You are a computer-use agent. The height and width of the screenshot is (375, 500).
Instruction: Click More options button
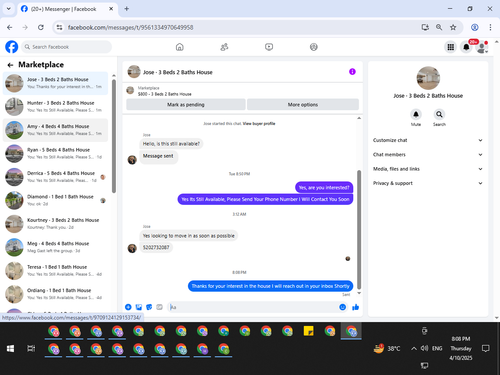click(303, 105)
